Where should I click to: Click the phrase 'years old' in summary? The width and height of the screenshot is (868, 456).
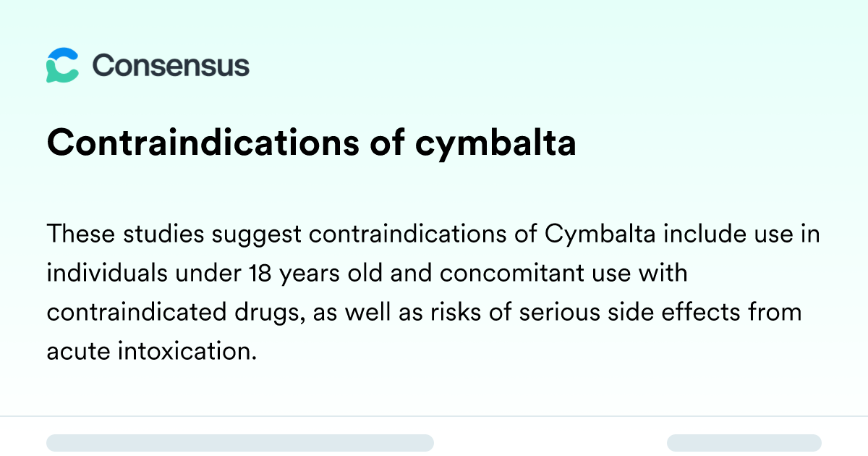315,275
